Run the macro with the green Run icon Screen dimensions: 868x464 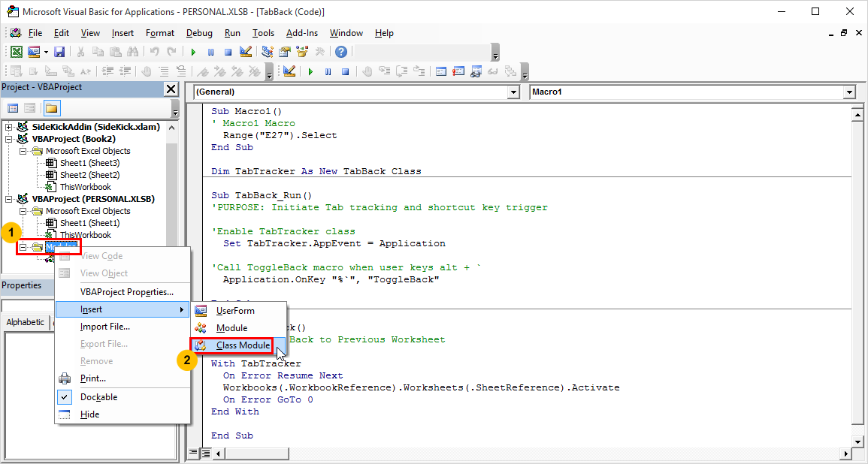click(193, 51)
